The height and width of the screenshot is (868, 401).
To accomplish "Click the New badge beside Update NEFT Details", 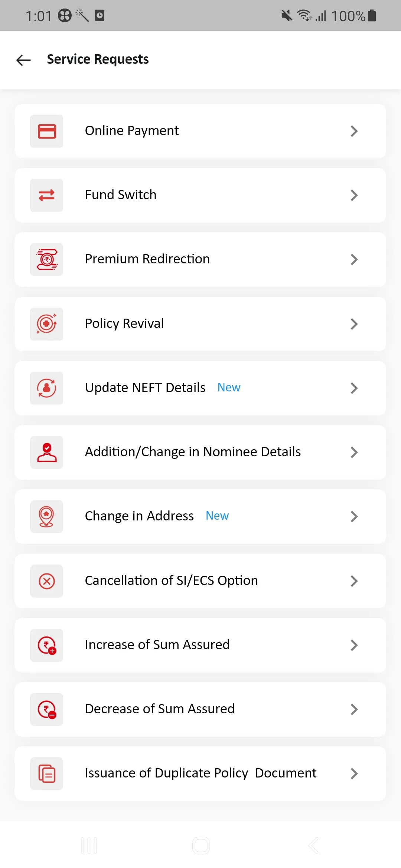I will [229, 388].
